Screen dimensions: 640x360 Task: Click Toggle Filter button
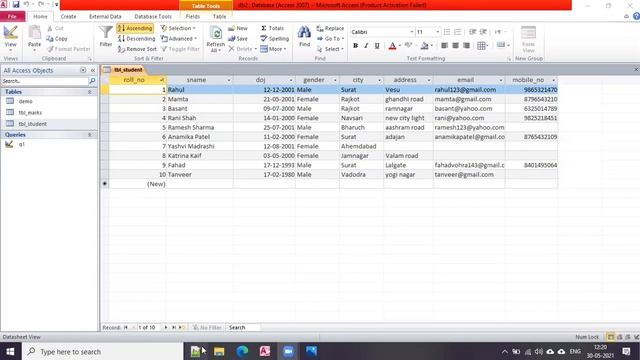point(180,49)
